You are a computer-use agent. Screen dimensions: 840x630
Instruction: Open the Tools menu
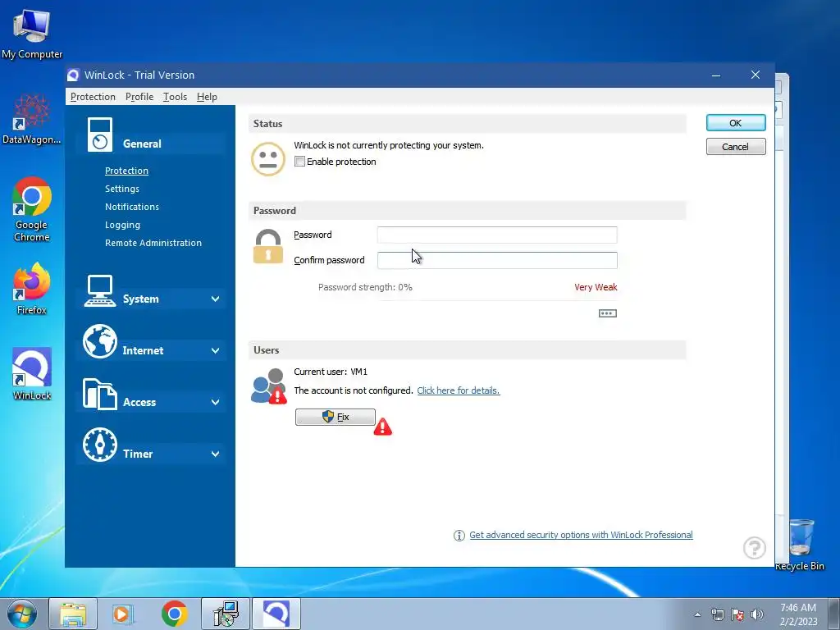[x=175, y=97]
